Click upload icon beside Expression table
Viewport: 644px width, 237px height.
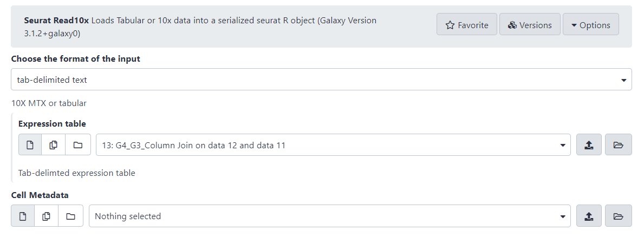pos(589,145)
